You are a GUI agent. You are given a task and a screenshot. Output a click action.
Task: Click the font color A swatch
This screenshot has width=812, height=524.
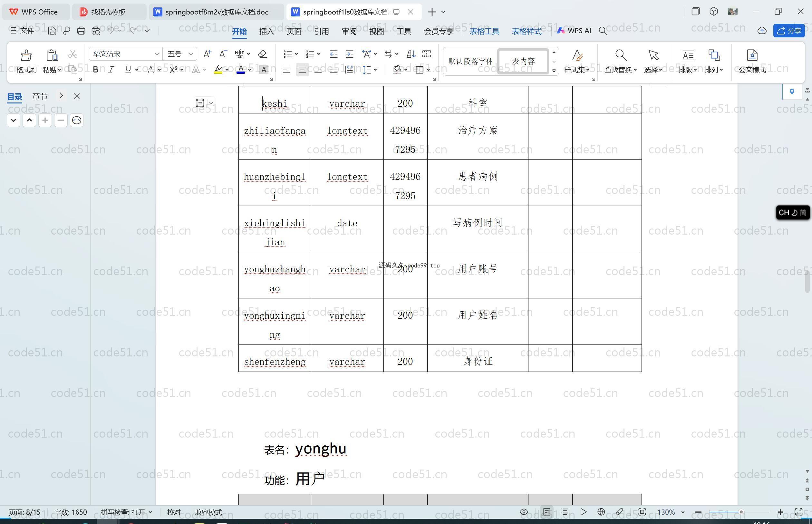click(240, 70)
